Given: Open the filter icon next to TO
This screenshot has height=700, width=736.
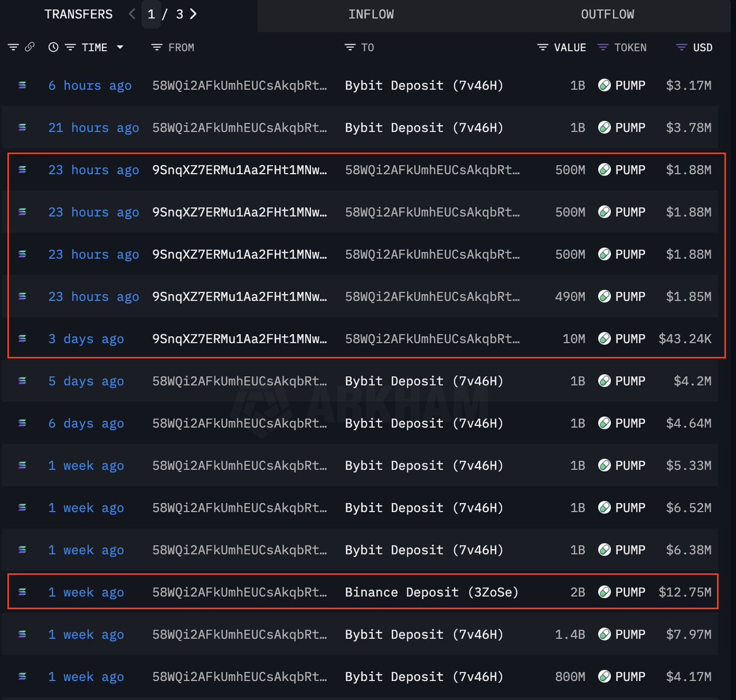Looking at the screenshot, I should 350,47.
